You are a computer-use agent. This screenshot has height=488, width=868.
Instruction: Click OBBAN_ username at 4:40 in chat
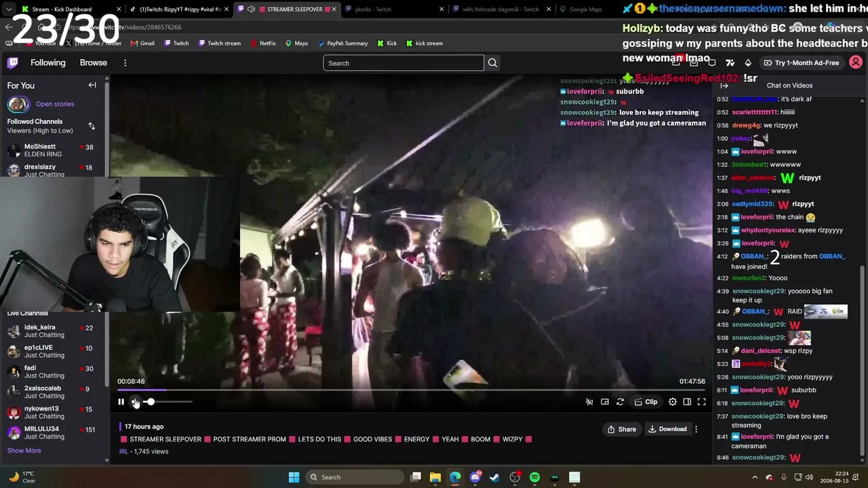coord(755,312)
